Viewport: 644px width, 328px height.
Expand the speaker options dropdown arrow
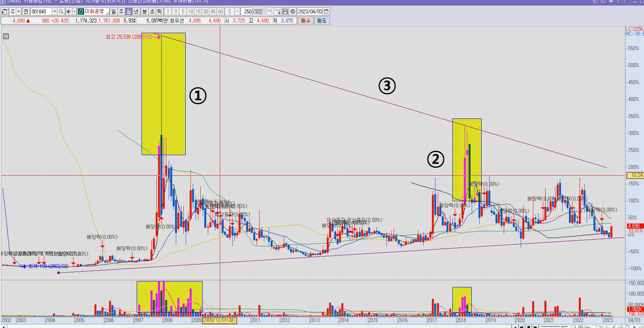(74, 11)
